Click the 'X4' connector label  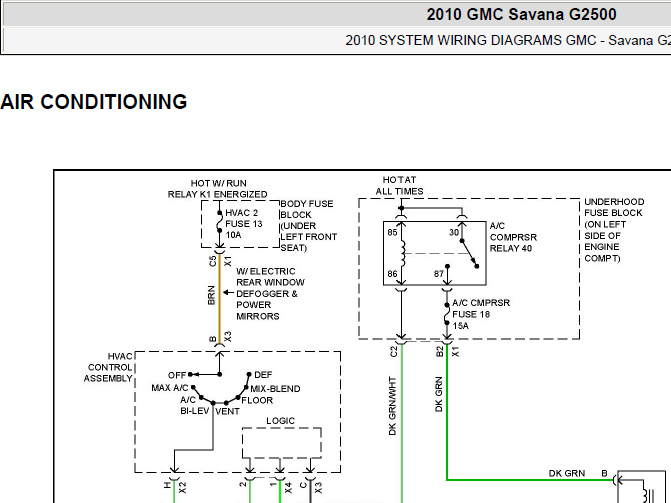click(x=288, y=488)
